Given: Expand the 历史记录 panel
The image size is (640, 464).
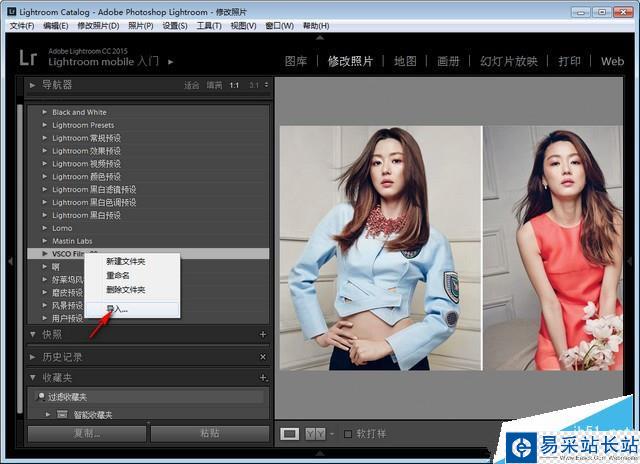Looking at the screenshot, I should point(32,357).
